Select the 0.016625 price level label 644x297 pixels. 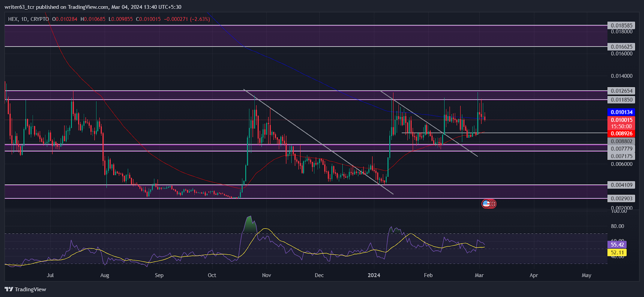coord(621,47)
